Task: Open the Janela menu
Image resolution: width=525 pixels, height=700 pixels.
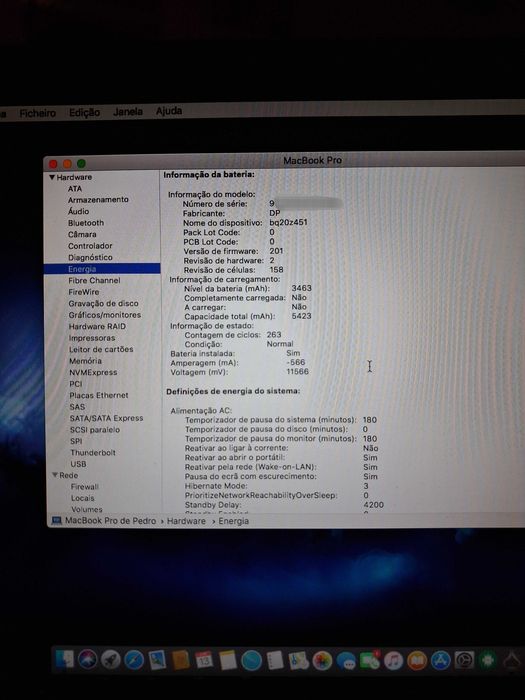Action: [128, 111]
